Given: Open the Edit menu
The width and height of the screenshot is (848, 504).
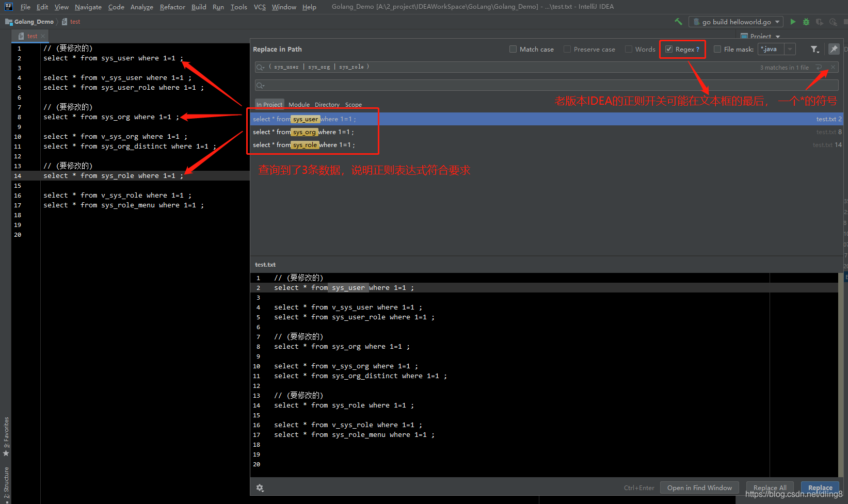Looking at the screenshot, I should click(x=42, y=7).
